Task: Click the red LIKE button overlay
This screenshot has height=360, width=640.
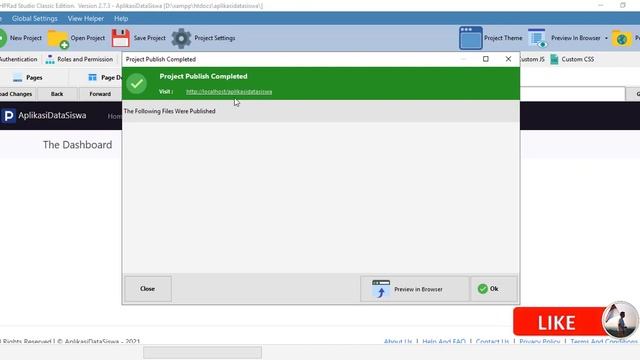Action: 558,322
